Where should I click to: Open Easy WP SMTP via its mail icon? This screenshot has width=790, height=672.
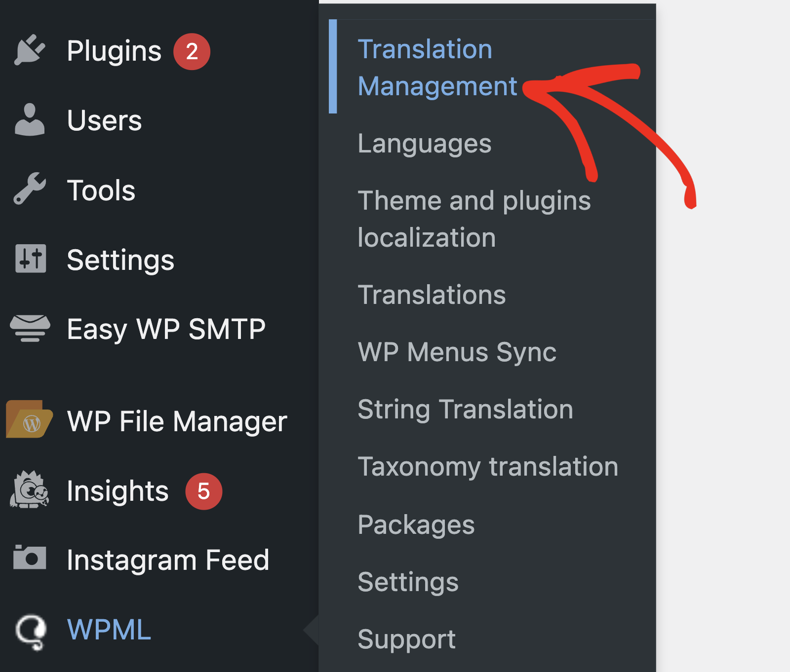pos(30,329)
